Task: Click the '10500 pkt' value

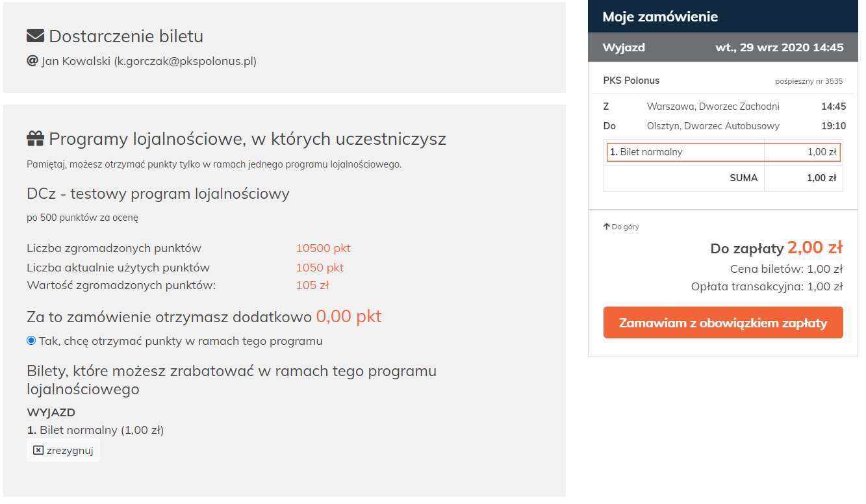Action: [323, 248]
